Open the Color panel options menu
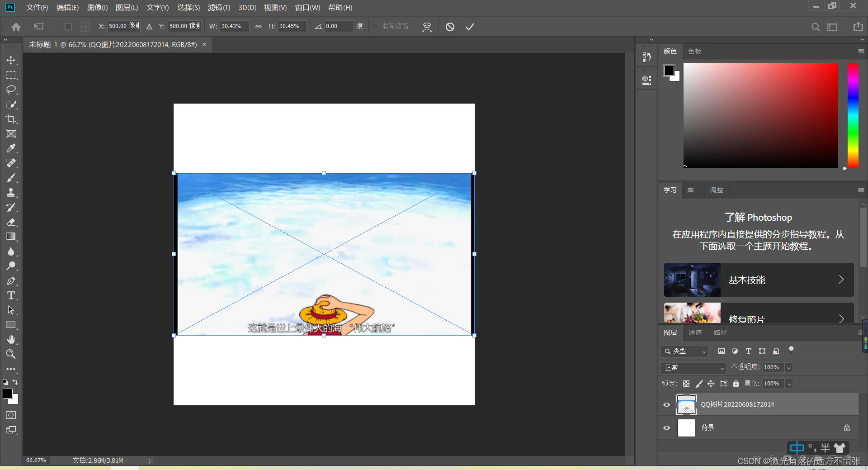868x470 pixels. 861,52
